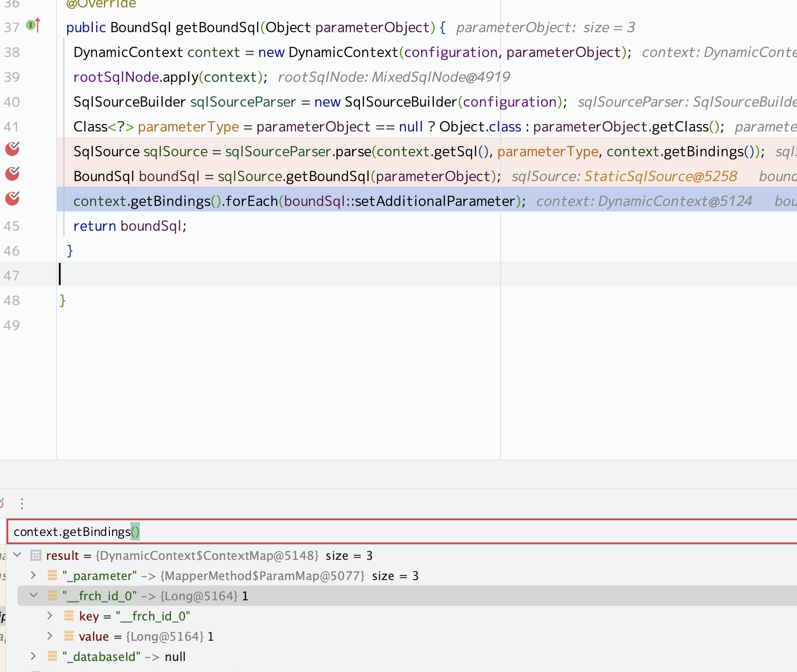Viewport: 797px width, 672px height.
Task: Toggle breakpoint on the sqlSourceParser.parse line
Action: pos(12,149)
